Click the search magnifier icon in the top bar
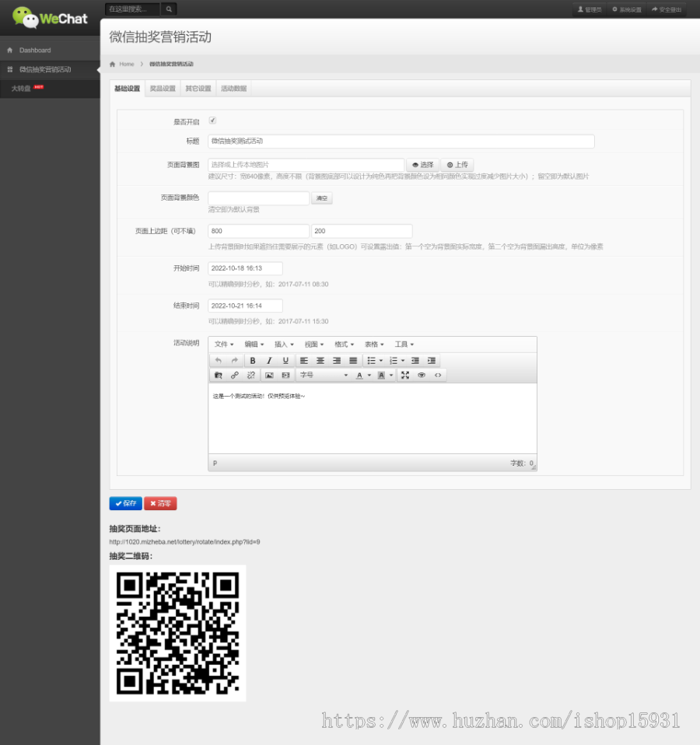Image resolution: width=700 pixels, height=745 pixels. 169,9
